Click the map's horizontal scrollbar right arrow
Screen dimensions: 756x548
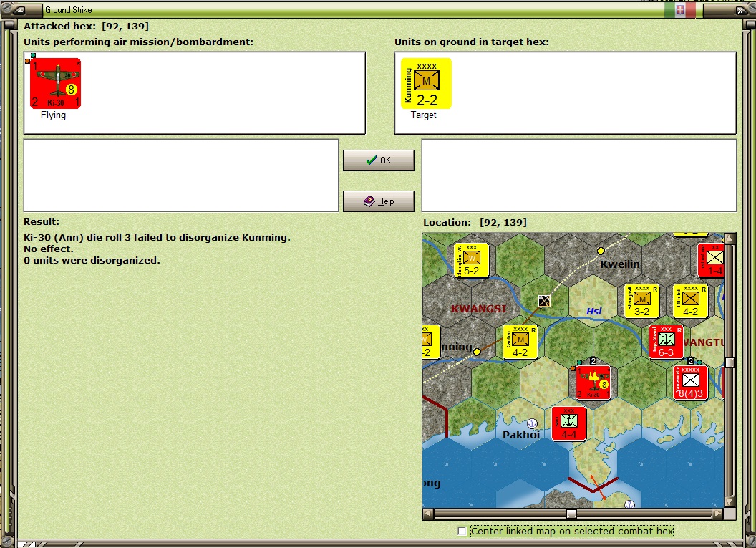[x=718, y=514]
